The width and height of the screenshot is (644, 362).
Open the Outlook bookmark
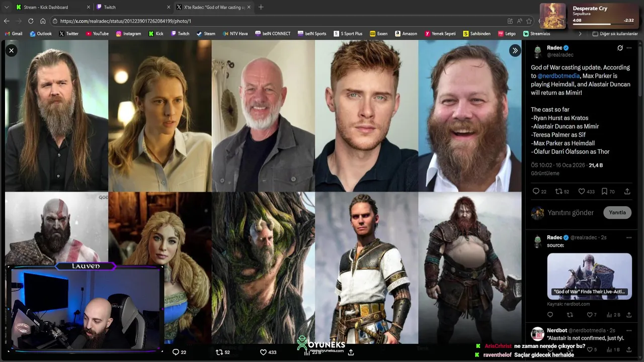[x=41, y=34]
